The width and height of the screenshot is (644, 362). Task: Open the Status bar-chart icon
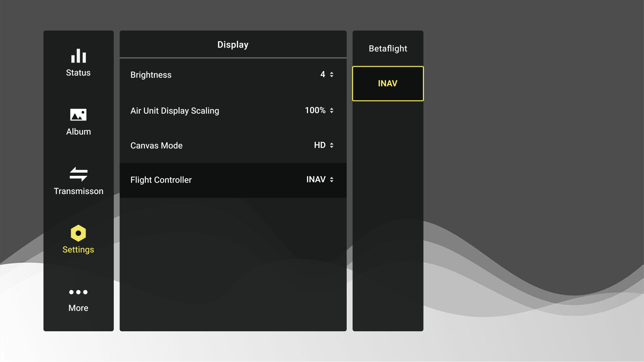(x=78, y=56)
